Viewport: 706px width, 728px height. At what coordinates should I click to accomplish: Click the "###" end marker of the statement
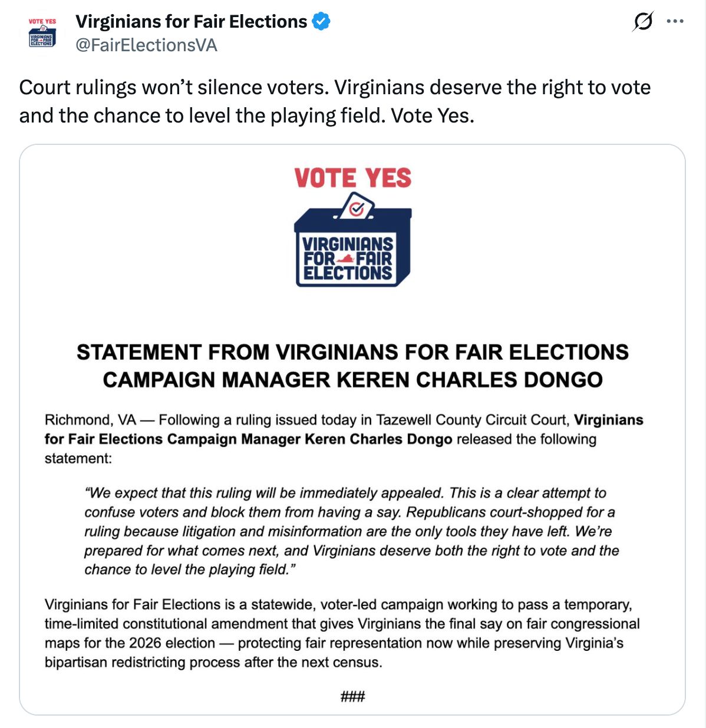pyautogui.click(x=352, y=697)
